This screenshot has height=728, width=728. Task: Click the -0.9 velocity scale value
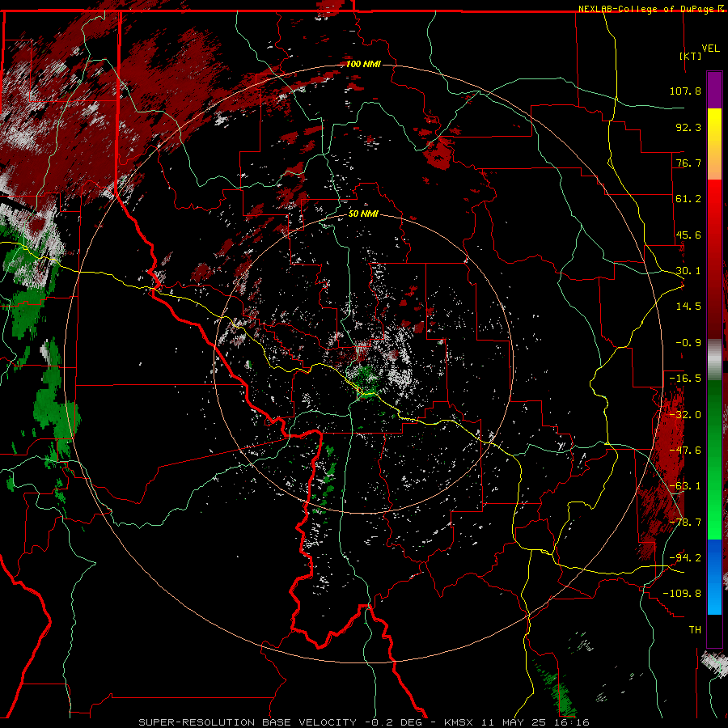(x=688, y=343)
